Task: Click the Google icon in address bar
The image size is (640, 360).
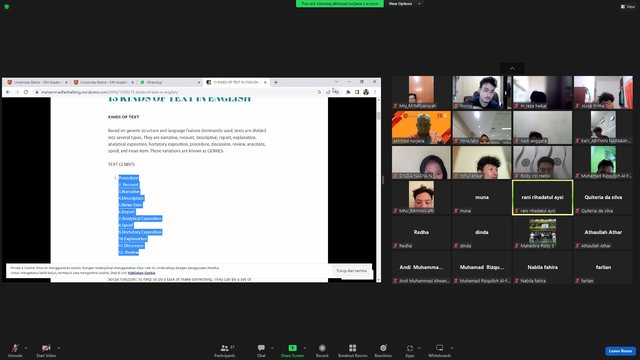Action: pos(319,92)
